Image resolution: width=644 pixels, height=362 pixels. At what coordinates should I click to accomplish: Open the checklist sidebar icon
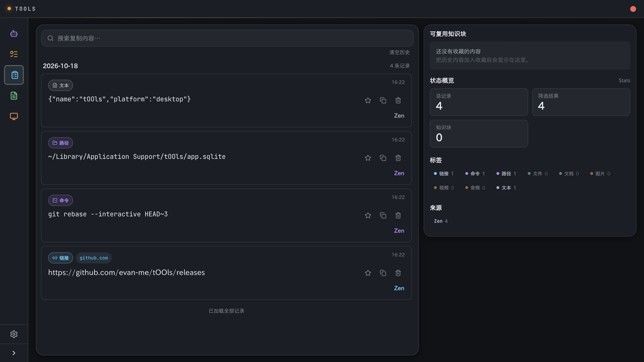(x=14, y=54)
